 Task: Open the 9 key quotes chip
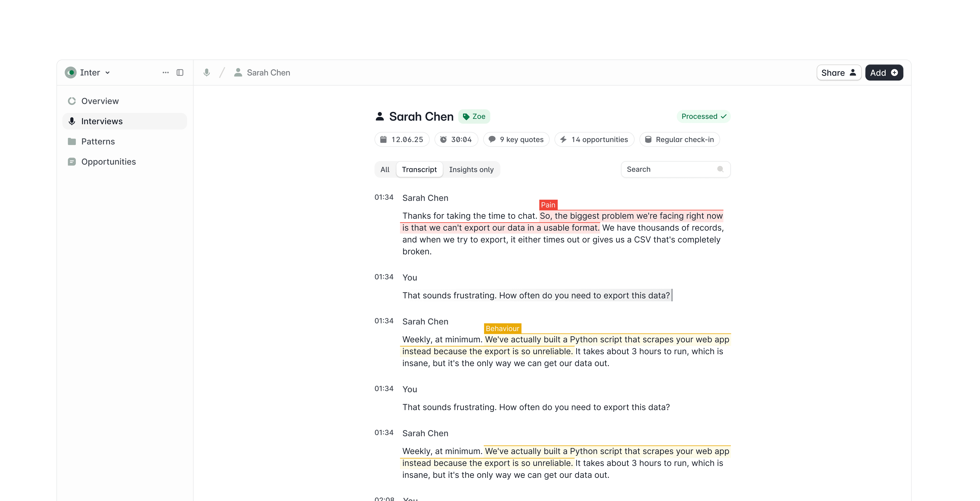[x=516, y=139]
